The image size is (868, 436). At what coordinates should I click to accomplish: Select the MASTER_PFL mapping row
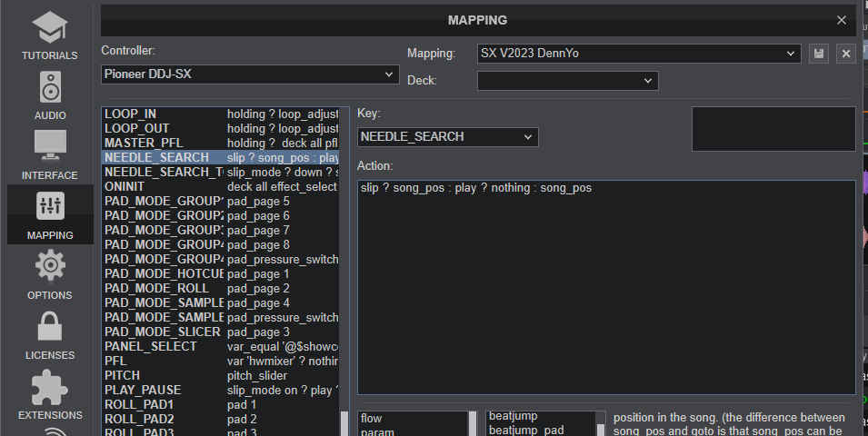221,143
